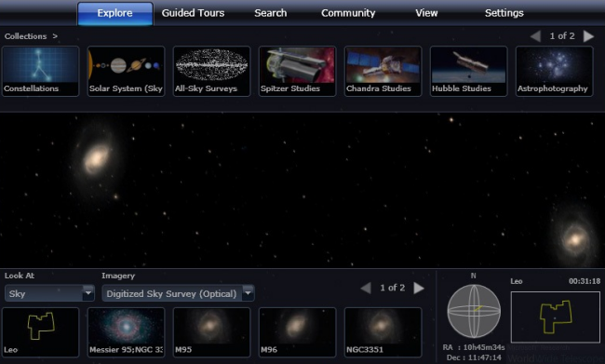The width and height of the screenshot is (605, 364).
Task: Open the Guided Tours tab
Action: (x=193, y=13)
